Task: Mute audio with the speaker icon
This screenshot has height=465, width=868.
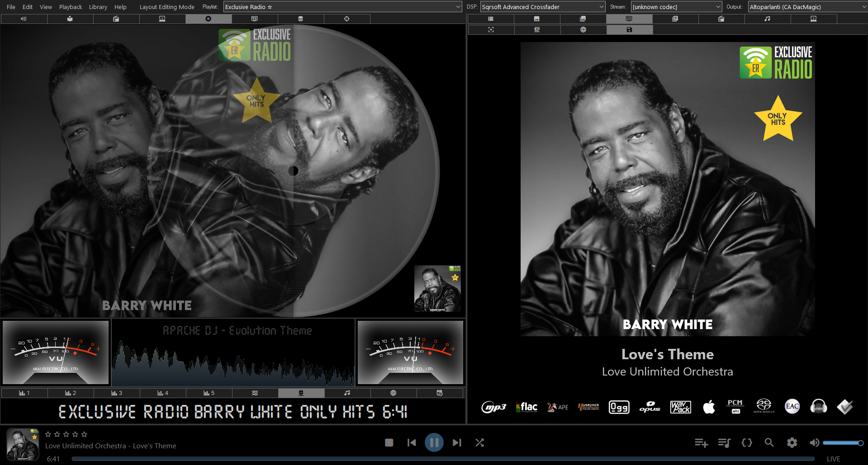Action: tap(814, 443)
